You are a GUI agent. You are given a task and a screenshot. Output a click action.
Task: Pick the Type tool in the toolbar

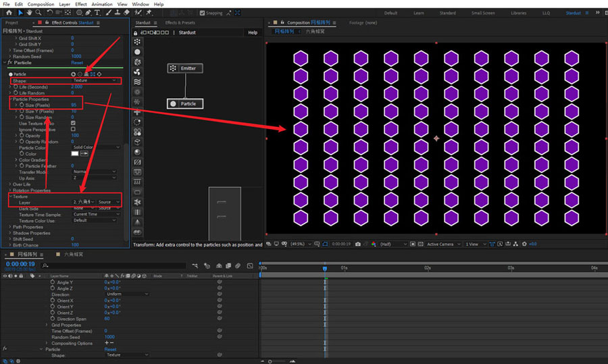(97, 13)
